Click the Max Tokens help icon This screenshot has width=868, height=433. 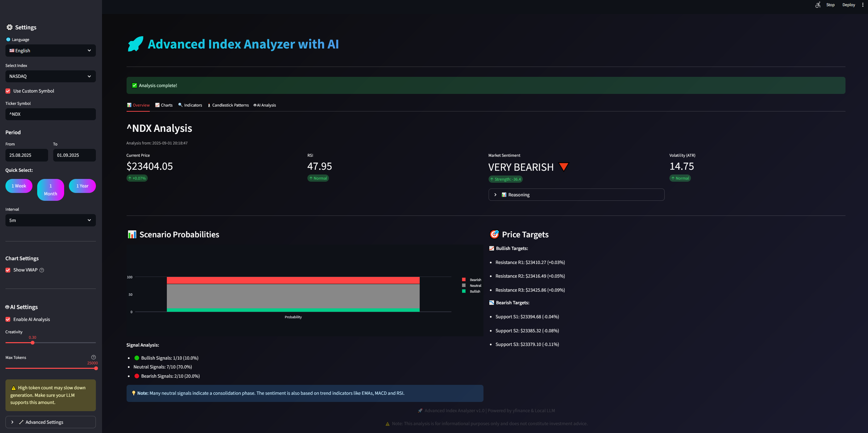point(93,357)
